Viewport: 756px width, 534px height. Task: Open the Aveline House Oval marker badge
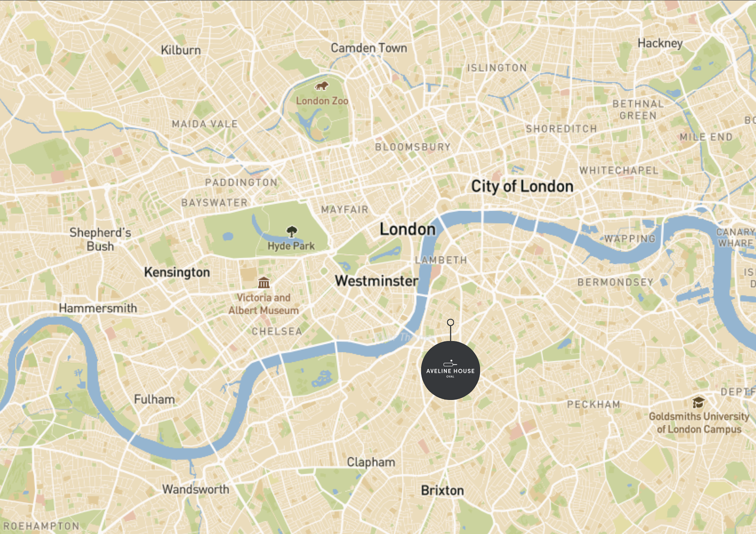click(x=450, y=370)
